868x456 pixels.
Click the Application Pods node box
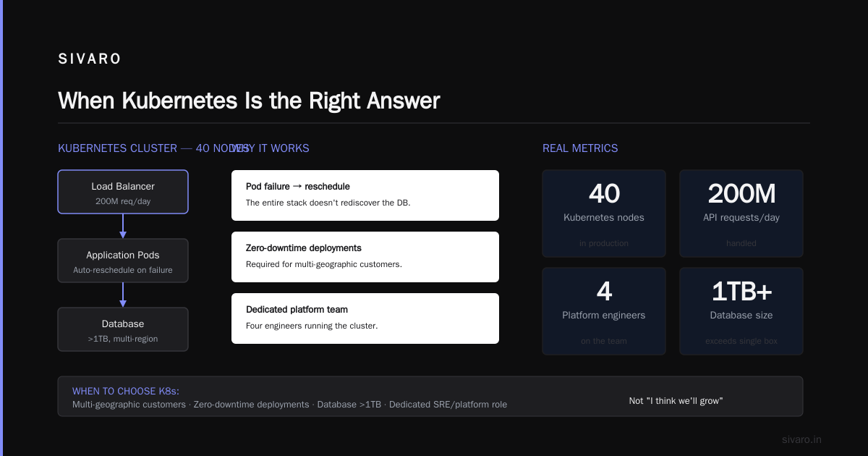[123, 261]
